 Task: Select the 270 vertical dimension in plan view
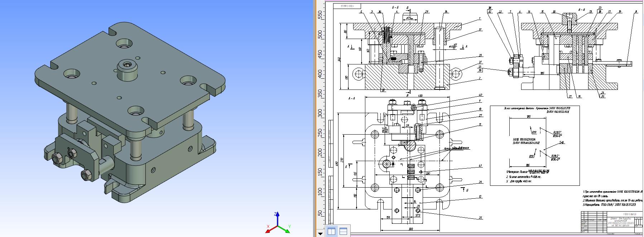(x=342, y=159)
